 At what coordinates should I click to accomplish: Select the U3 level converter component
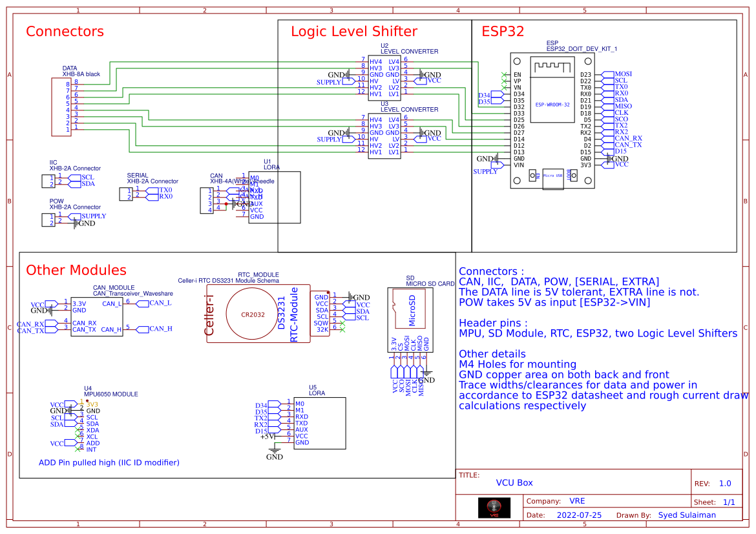coord(384,136)
